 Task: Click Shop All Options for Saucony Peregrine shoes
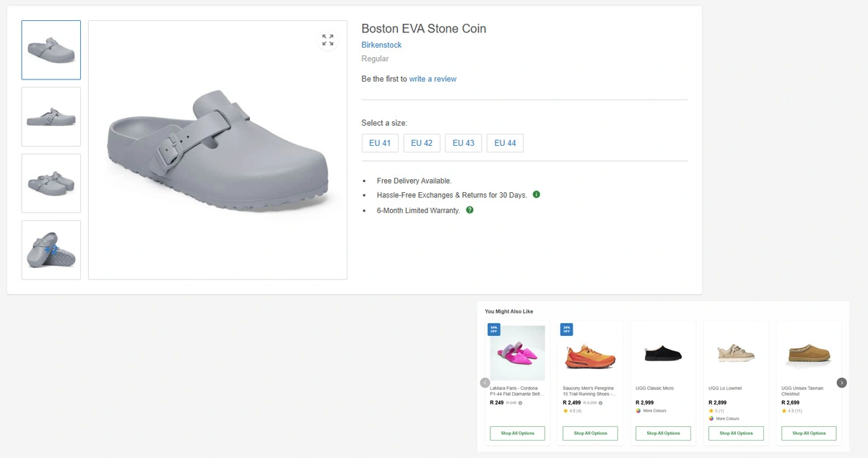tap(590, 433)
